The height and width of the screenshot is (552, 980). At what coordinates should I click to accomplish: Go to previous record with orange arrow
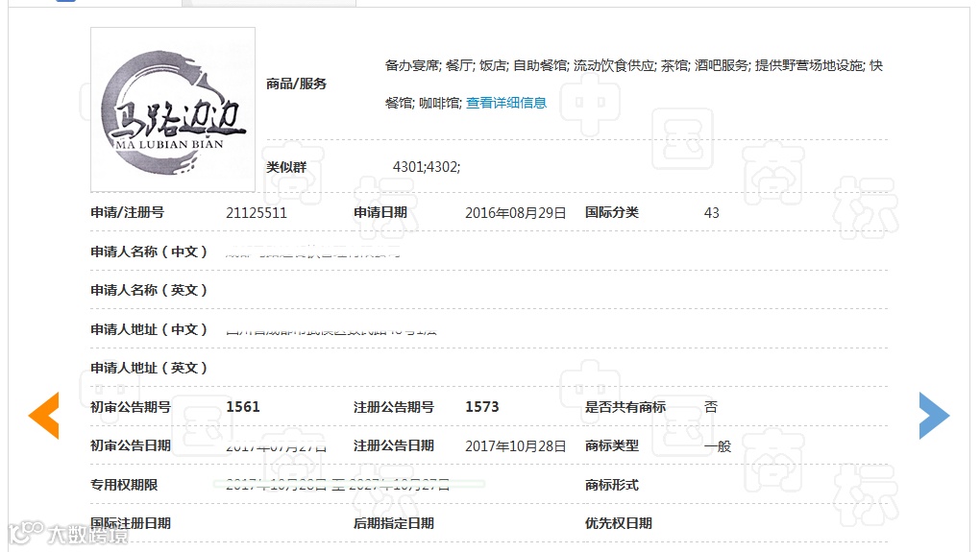(x=44, y=416)
